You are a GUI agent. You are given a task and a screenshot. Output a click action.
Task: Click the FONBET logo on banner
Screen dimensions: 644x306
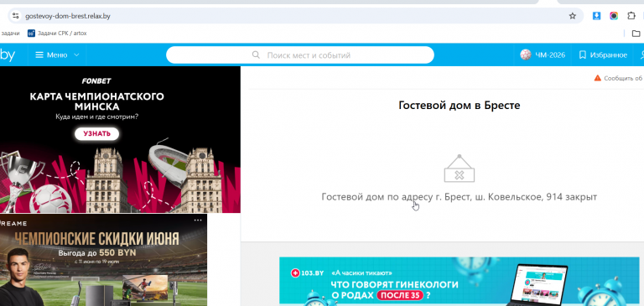96,81
